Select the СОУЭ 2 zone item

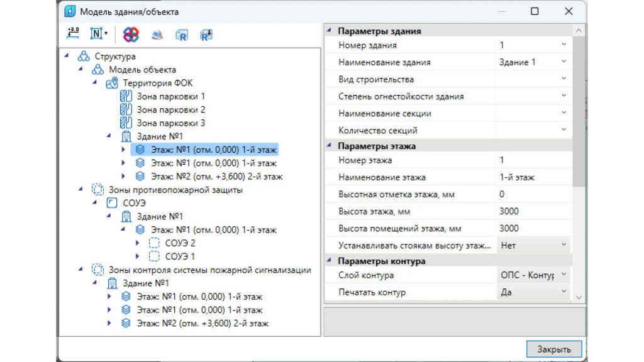point(180,243)
